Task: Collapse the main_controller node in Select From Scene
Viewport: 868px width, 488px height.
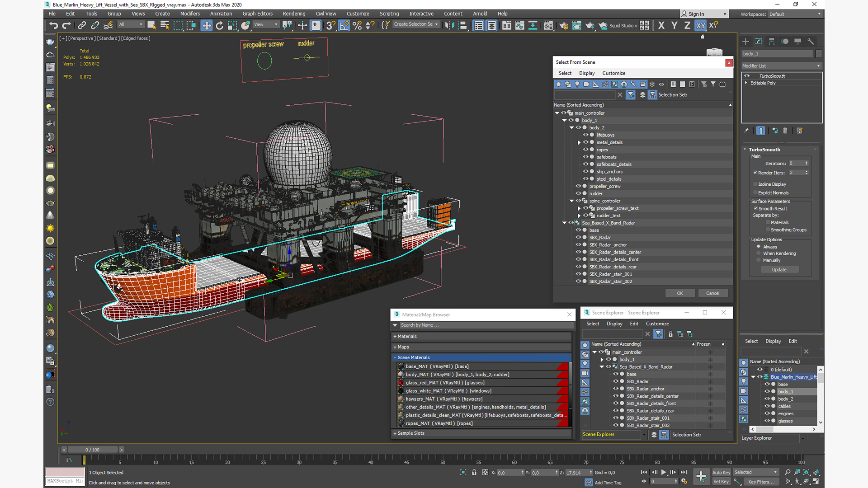Action: (557, 113)
